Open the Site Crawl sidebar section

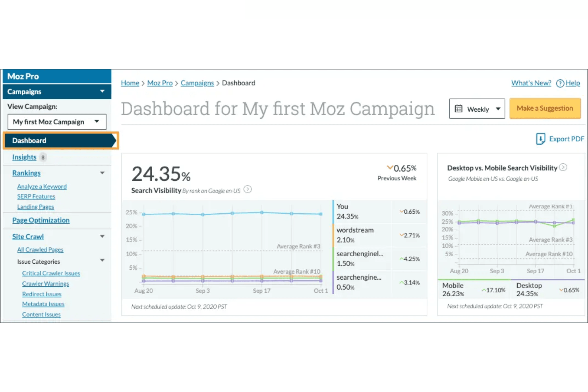[28, 237]
